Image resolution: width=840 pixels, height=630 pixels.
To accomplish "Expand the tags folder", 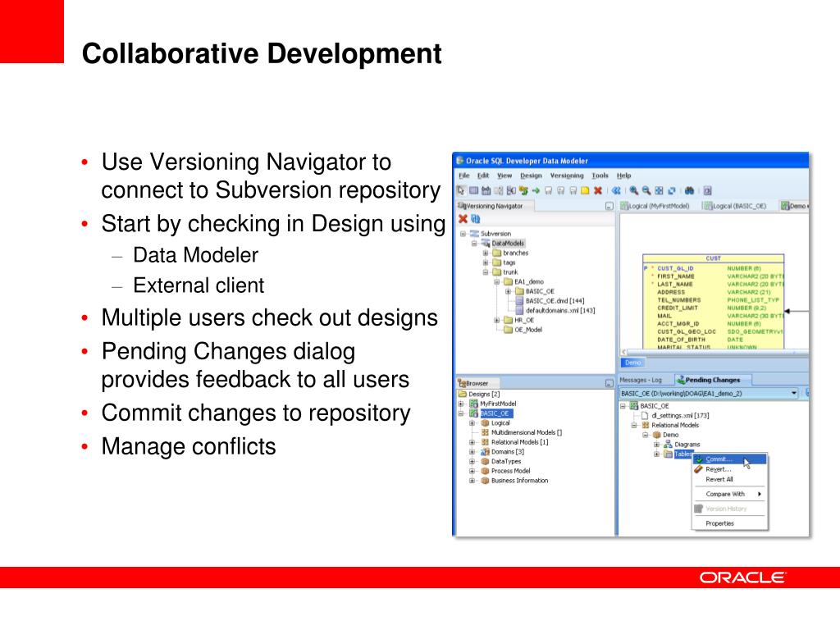I will [486, 262].
